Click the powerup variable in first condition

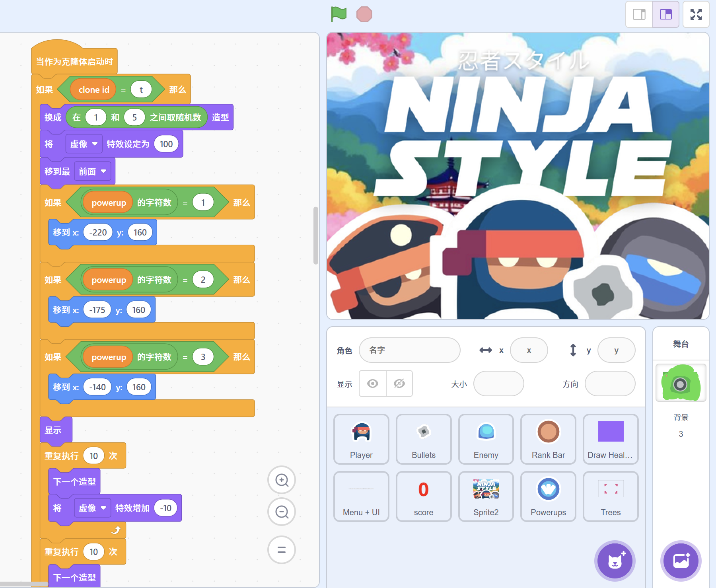coord(109,202)
